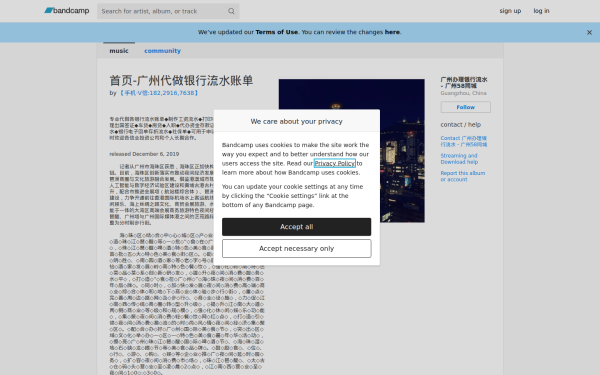Open the artist link under album title
This screenshot has width=600, height=375.
158,93
